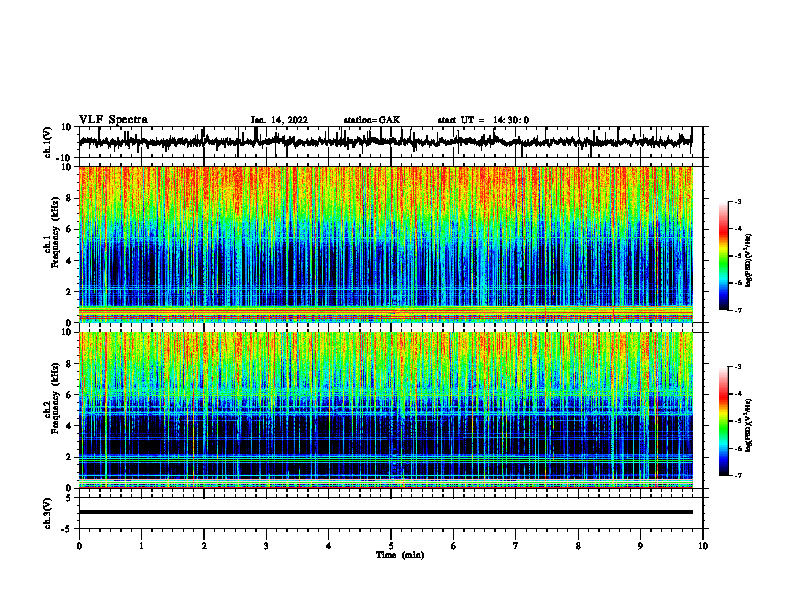792x612 pixels.
Task: Click the ch.2 colorbar log(PSD) label
Action: [748, 425]
